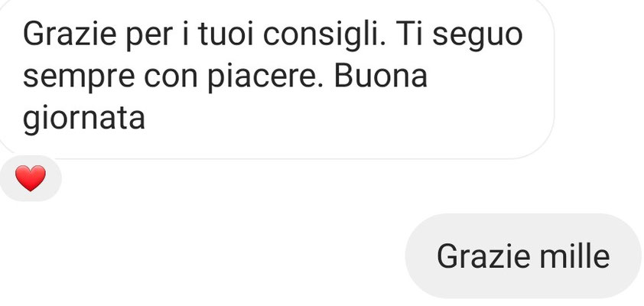Open the heart reaction pill under the message
This screenshot has height=306, width=644.
(31, 179)
